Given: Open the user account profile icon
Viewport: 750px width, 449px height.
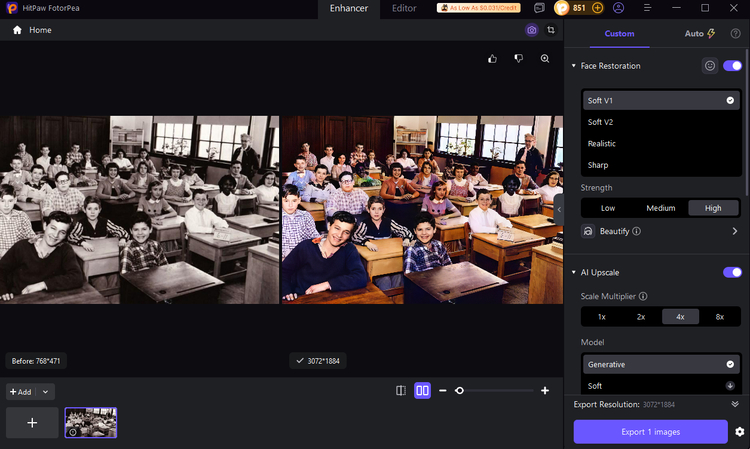Looking at the screenshot, I should 618,8.
